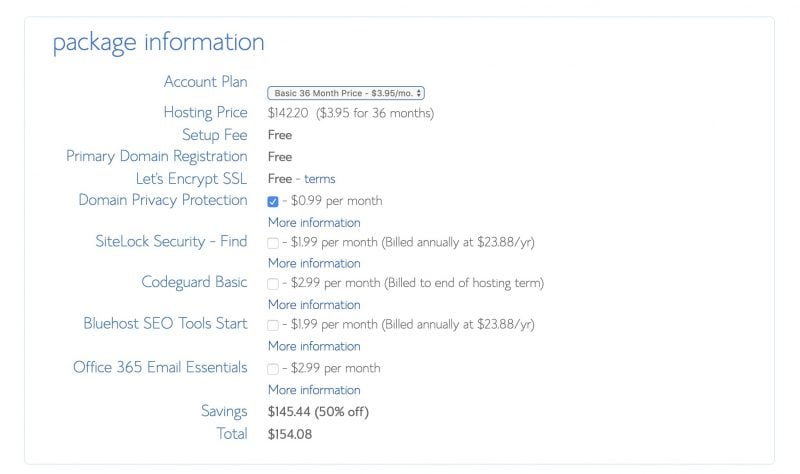View More information for Domain Privacy Protection

[x=314, y=222]
